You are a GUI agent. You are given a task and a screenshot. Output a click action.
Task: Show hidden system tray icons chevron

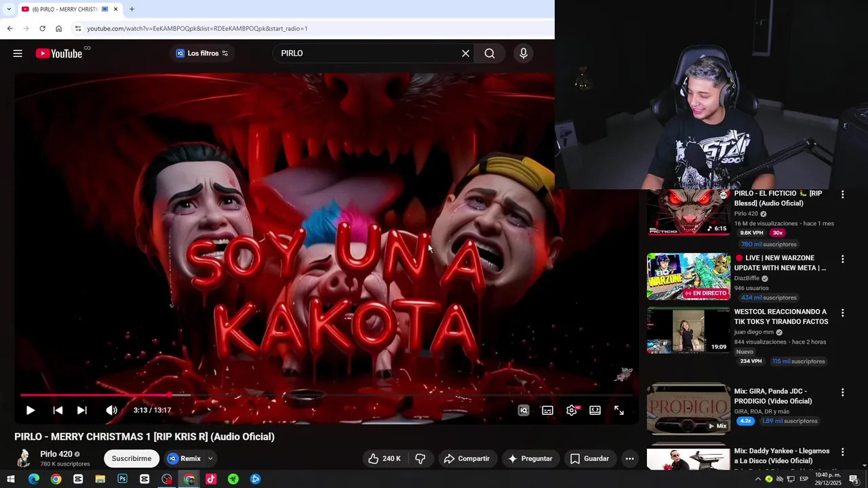(757, 479)
